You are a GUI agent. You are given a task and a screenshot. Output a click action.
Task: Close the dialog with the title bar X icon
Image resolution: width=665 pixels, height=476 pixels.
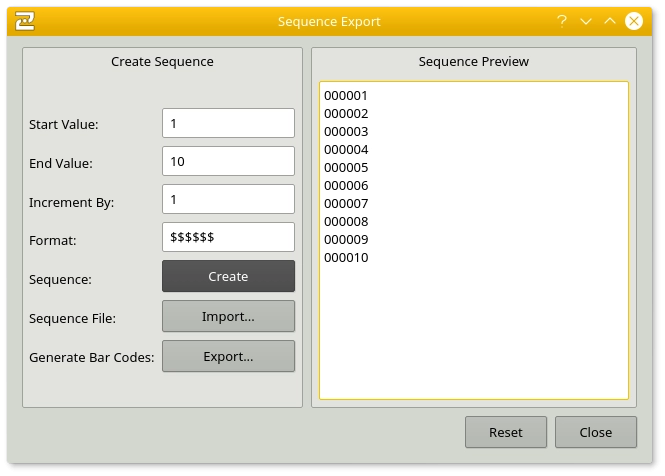[x=634, y=21]
